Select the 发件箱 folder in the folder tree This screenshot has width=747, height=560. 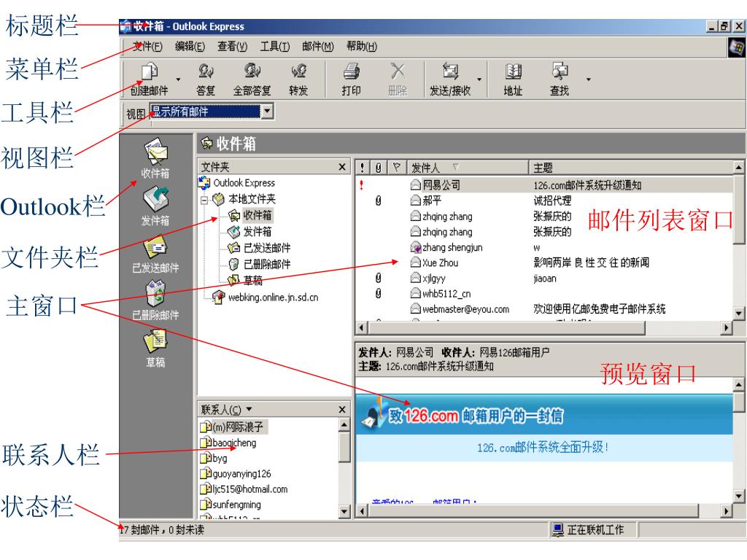251,232
